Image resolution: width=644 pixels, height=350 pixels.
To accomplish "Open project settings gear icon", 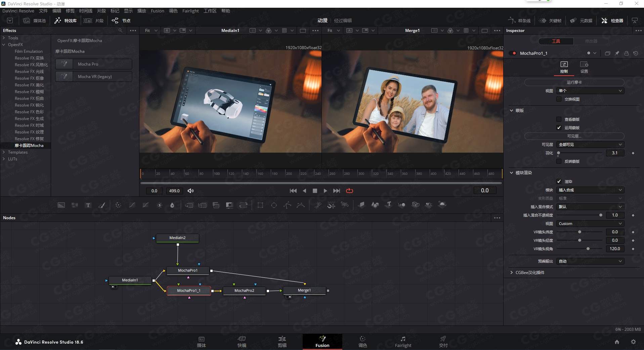I will tap(633, 342).
